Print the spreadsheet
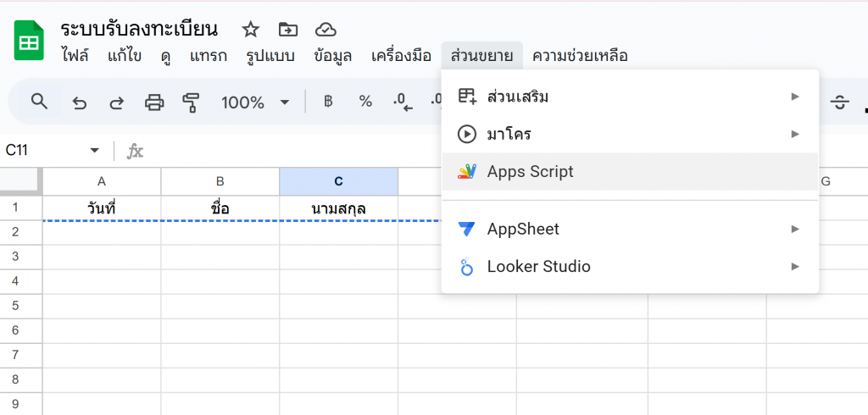The image size is (868, 415). click(x=154, y=102)
